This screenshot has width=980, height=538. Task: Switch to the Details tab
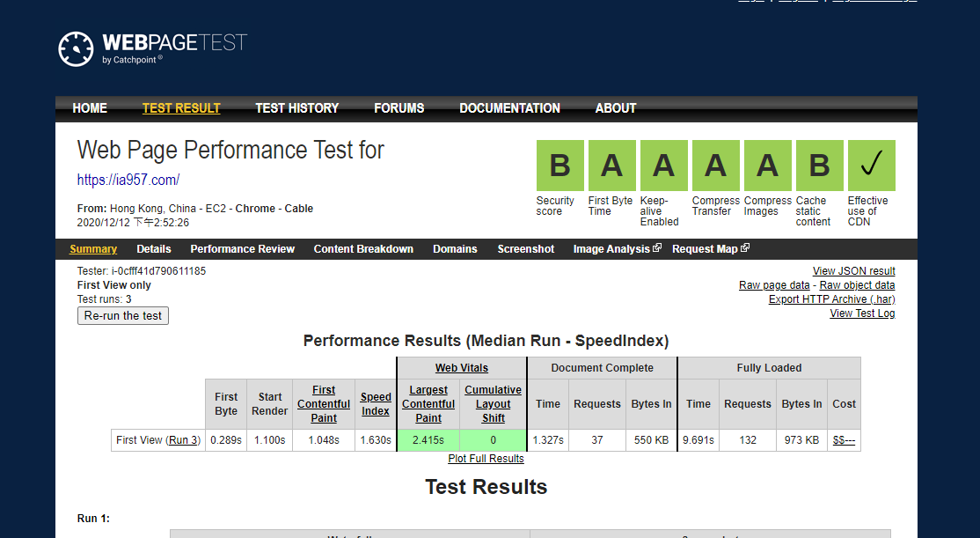(x=154, y=249)
